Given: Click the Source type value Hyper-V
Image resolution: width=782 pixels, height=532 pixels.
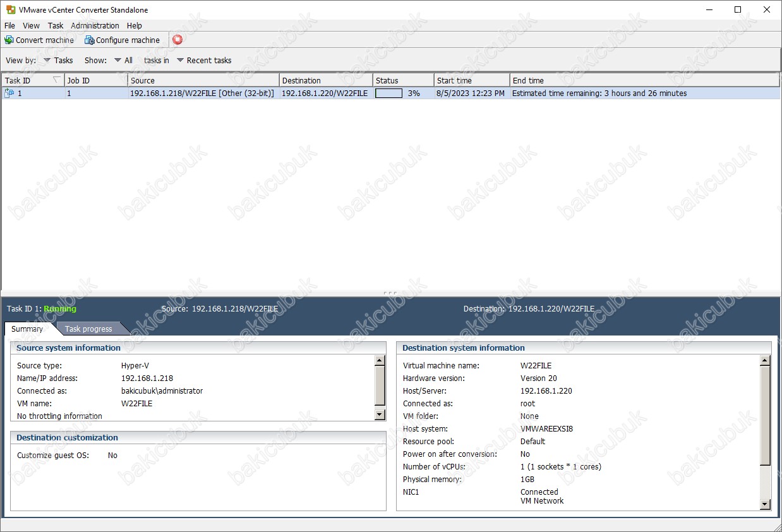Looking at the screenshot, I should (x=135, y=366).
